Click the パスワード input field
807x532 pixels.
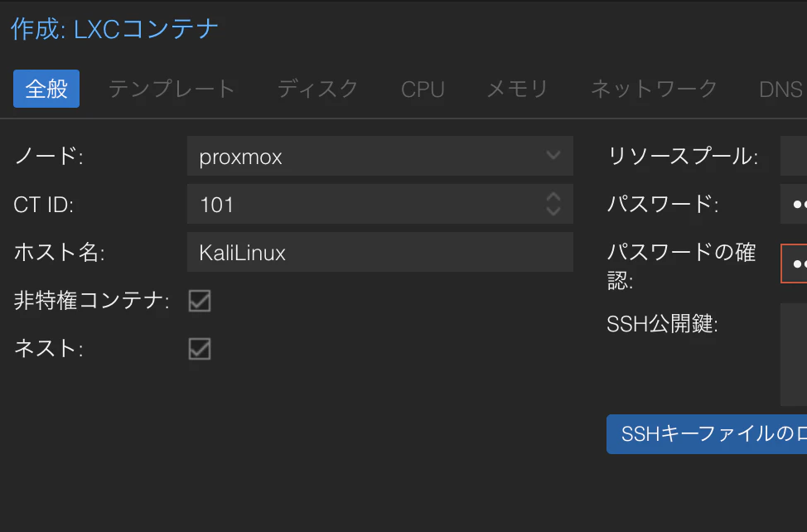(794, 204)
